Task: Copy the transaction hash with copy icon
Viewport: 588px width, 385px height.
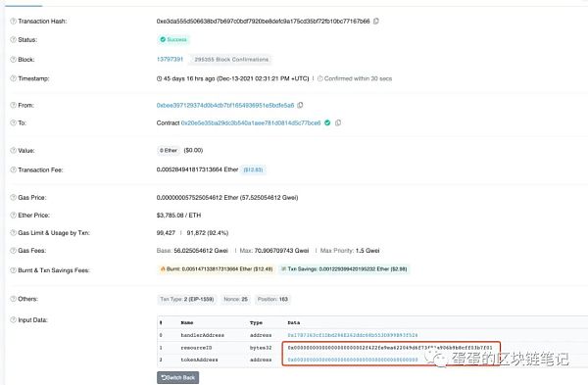Action: click(x=376, y=21)
